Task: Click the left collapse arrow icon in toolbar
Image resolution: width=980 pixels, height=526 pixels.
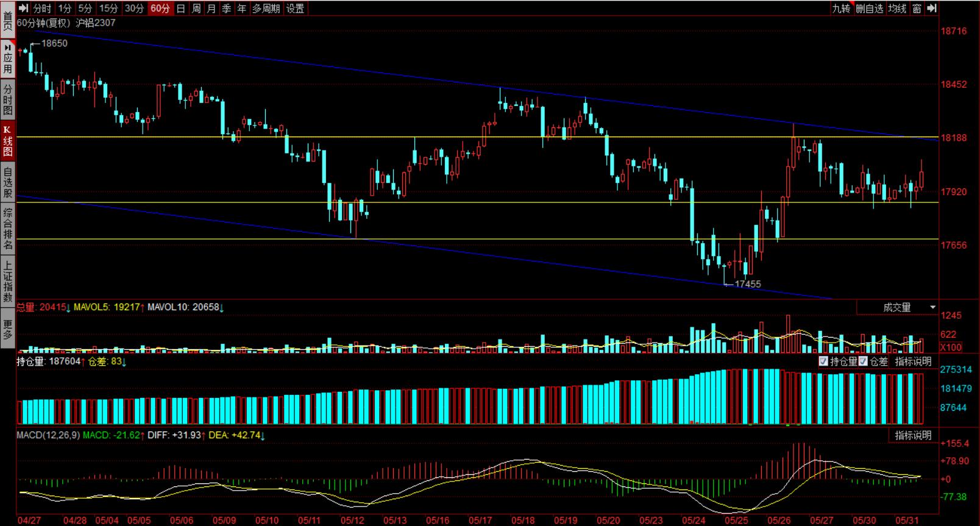Action: click(x=24, y=9)
